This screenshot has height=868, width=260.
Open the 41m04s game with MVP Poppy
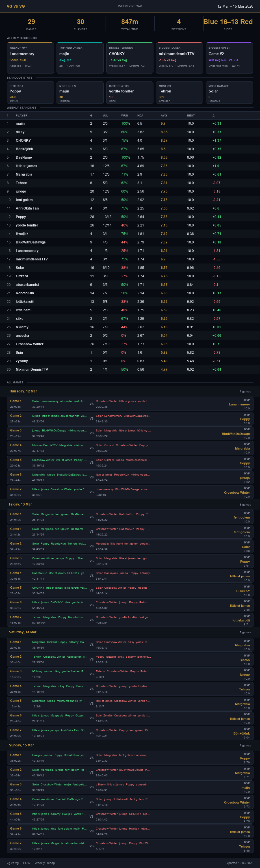[130, 817]
